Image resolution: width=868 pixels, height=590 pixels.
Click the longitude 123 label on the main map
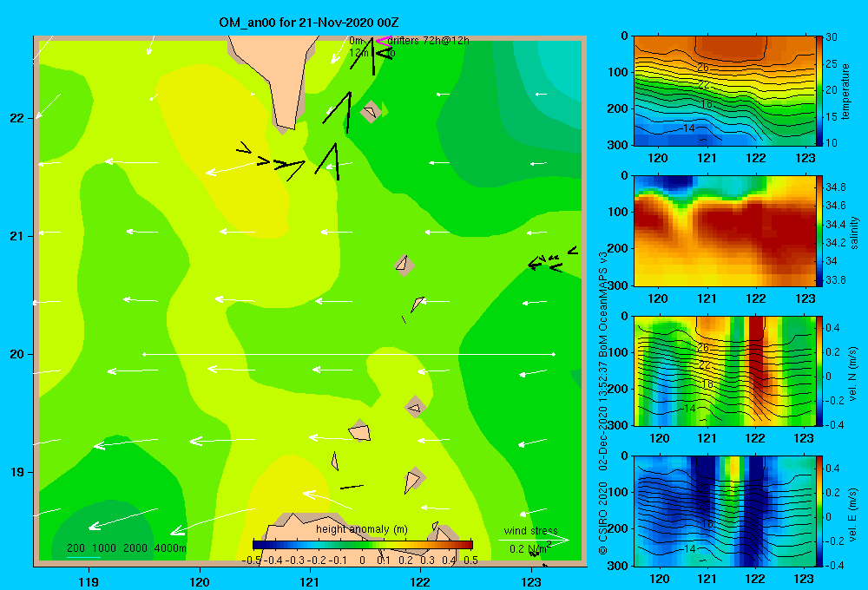tap(531, 581)
